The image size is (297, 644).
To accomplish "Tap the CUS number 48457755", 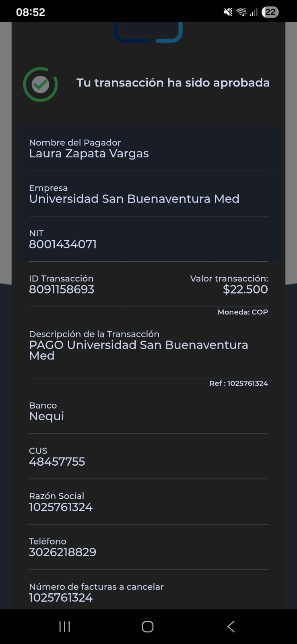I will click(57, 462).
